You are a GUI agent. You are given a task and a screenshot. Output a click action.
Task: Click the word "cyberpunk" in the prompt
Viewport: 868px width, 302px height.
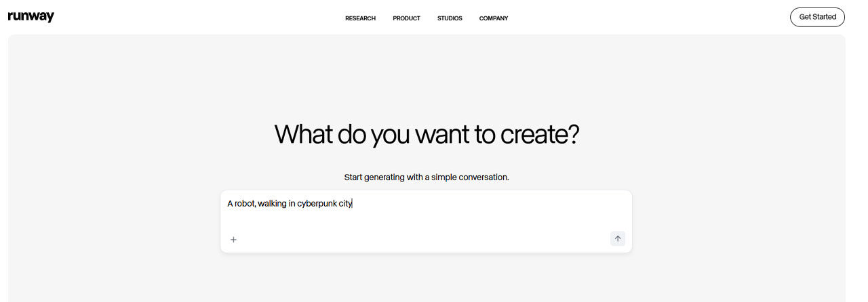(x=317, y=203)
